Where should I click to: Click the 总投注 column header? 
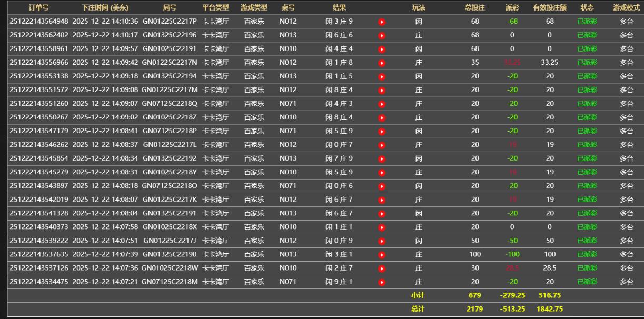point(475,8)
